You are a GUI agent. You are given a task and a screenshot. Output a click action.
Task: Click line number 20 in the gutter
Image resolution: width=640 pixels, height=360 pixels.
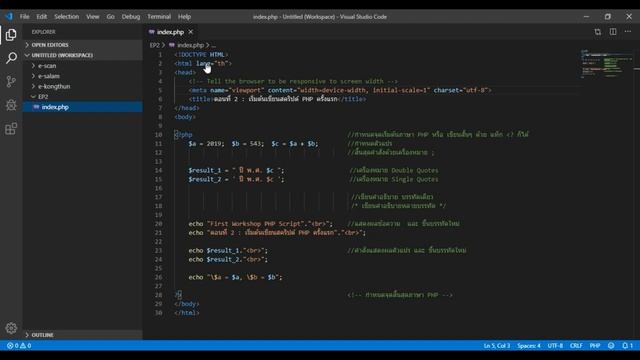(x=158, y=224)
